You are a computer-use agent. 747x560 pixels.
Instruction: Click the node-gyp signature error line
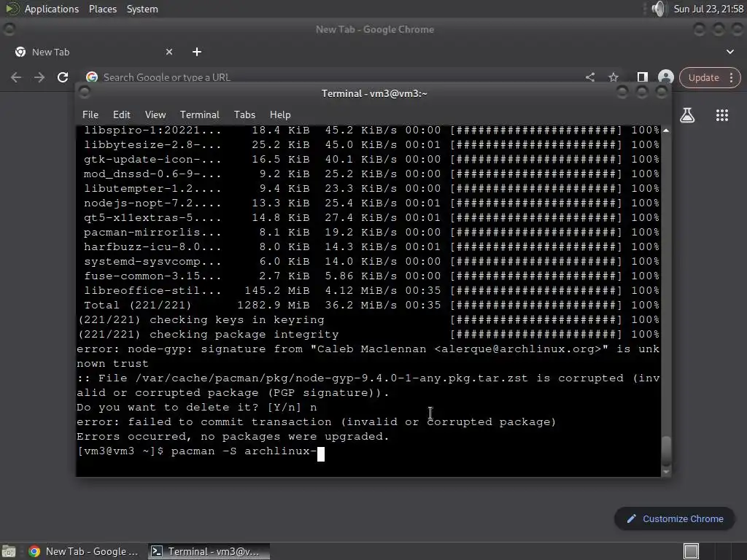(368, 356)
